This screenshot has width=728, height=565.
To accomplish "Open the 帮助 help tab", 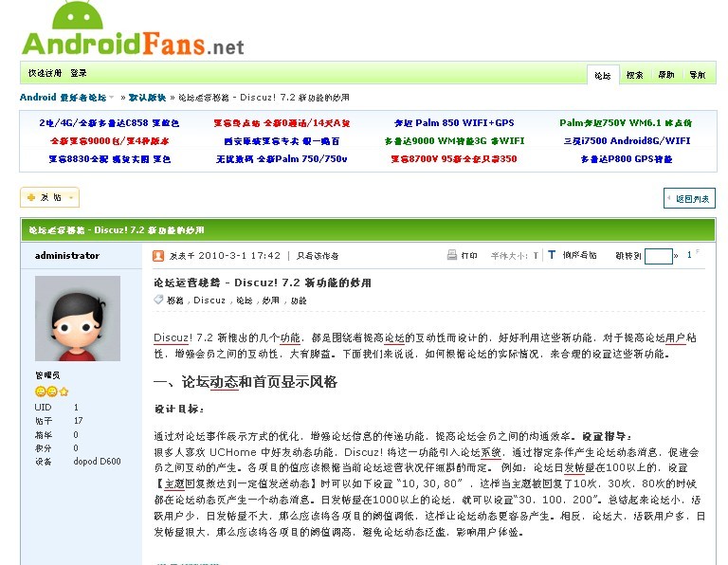I will click(666, 75).
